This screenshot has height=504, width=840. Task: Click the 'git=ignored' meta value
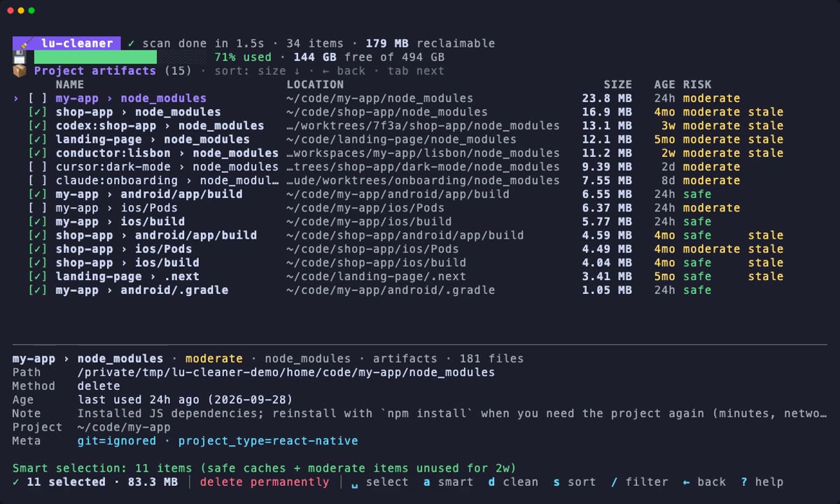[117, 441]
